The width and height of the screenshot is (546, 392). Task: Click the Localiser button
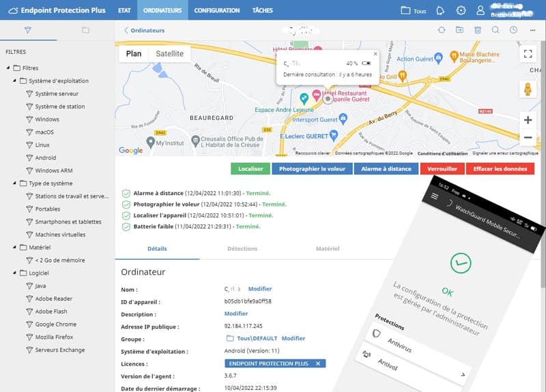pyautogui.click(x=250, y=168)
